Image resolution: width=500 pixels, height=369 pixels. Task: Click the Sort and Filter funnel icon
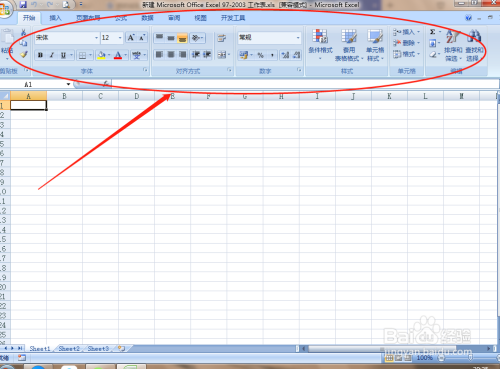pyautogui.click(x=453, y=37)
